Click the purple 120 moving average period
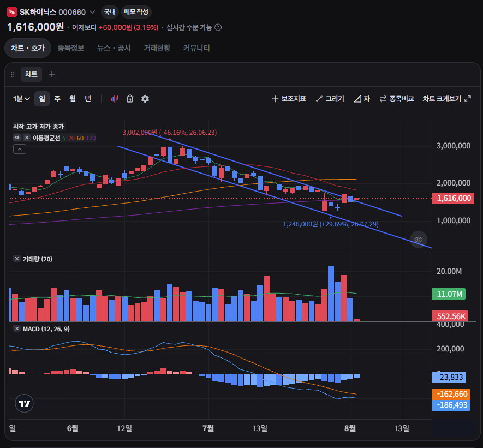 (91, 138)
